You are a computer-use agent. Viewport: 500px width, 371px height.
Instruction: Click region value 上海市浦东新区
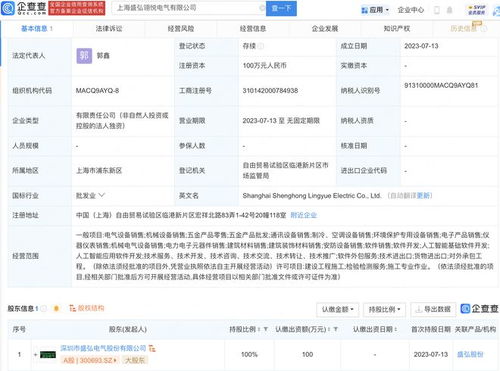click(x=99, y=171)
